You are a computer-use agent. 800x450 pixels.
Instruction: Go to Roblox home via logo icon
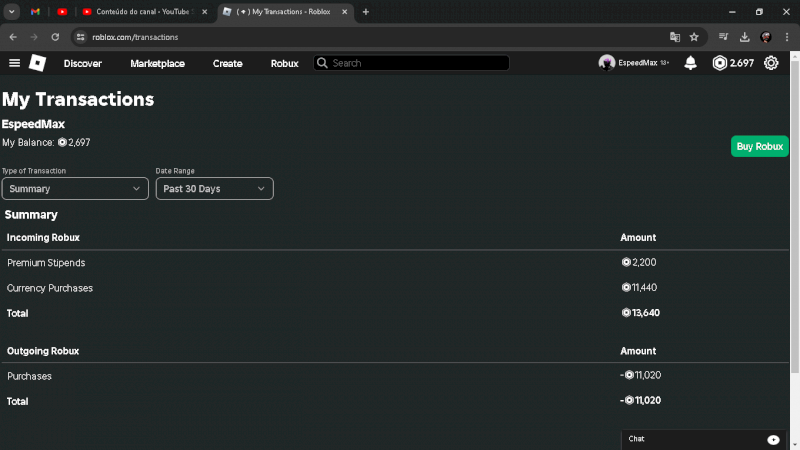point(37,63)
